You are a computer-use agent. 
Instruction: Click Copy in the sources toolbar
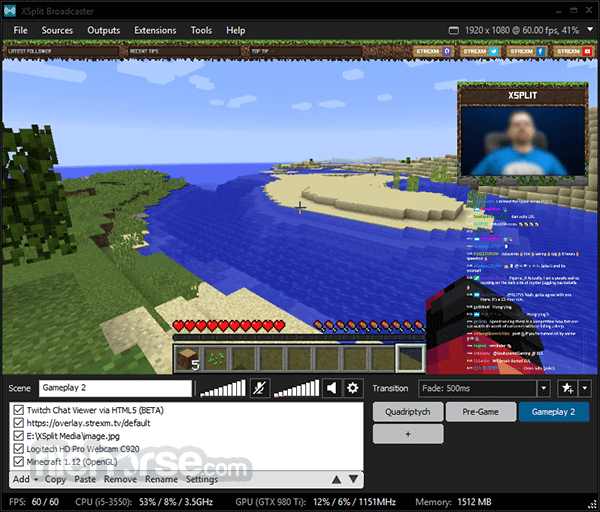tap(55, 479)
